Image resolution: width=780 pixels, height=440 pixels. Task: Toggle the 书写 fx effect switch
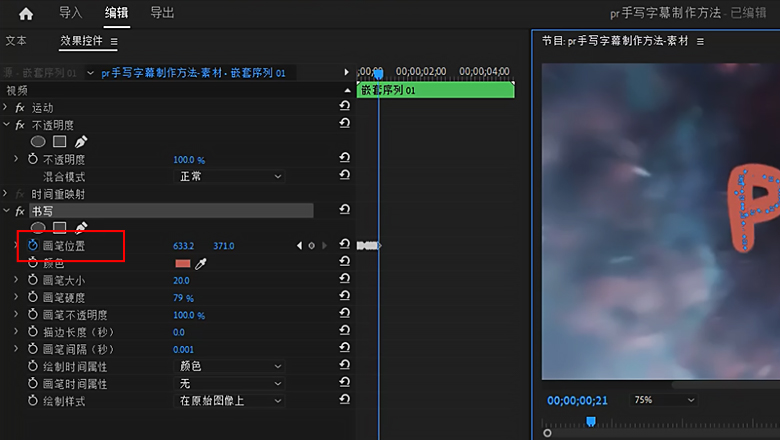point(20,211)
